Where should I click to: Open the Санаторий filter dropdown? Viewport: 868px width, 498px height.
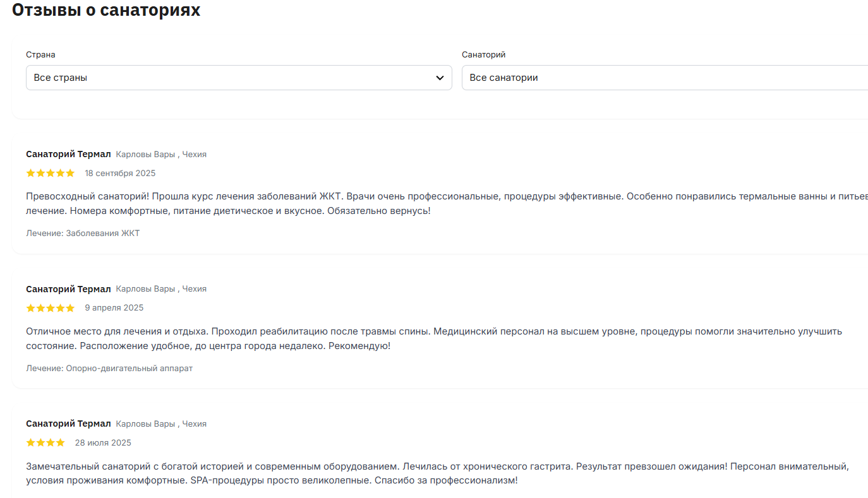(x=665, y=78)
